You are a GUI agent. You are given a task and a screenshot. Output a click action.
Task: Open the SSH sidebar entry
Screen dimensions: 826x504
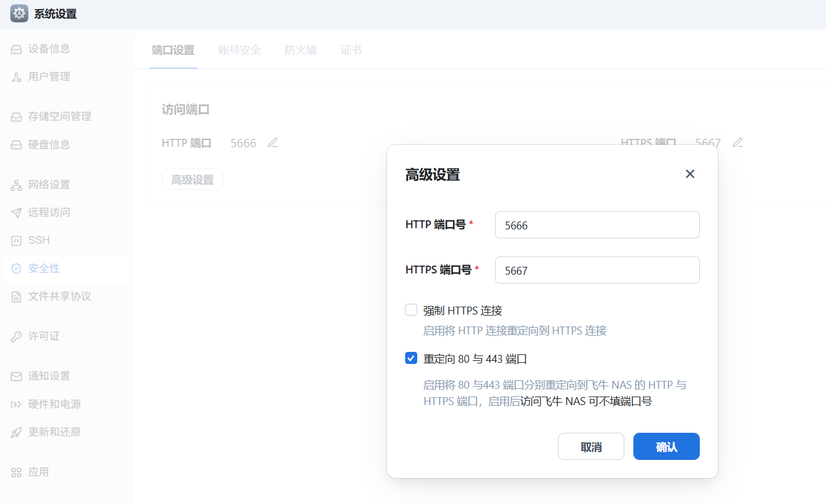(x=66, y=240)
